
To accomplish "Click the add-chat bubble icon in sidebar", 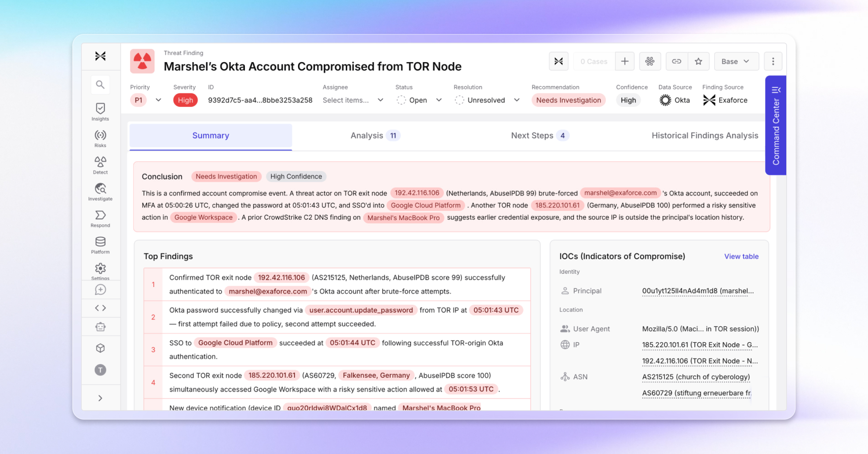I will (x=100, y=290).
